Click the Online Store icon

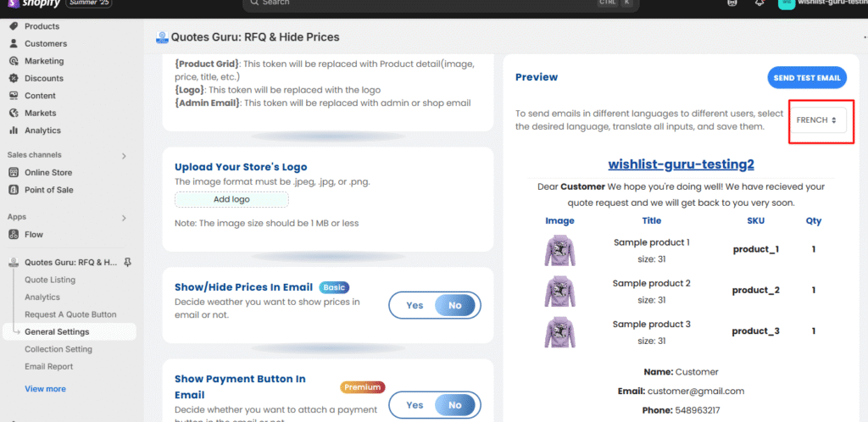pos(14,173)
